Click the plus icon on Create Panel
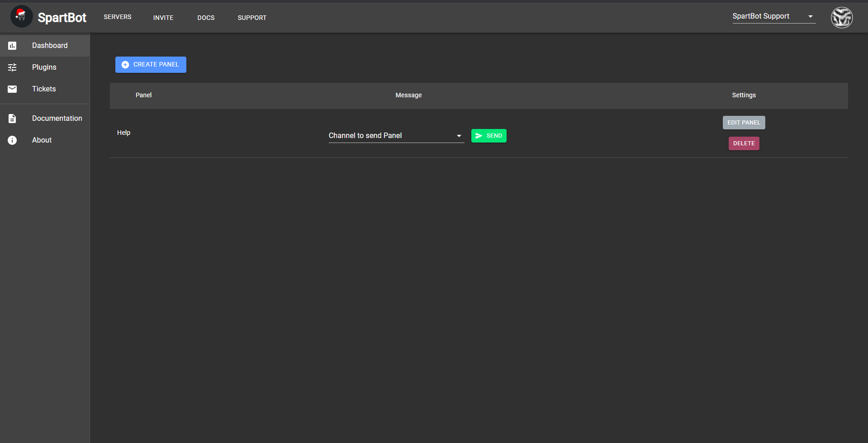Viewport: 868px width, 443px height. tap(125, 65)
